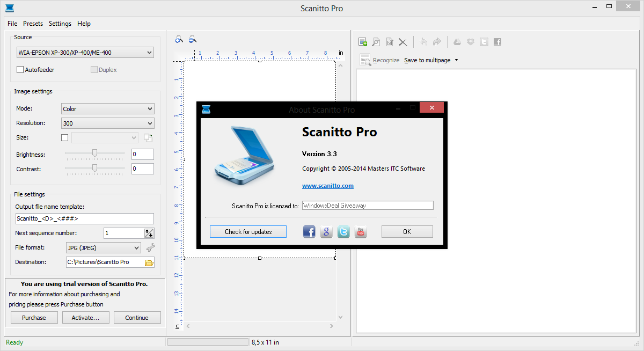Viewport: 644px width, 351px height.
Task: Click the 'Ready' status bar text
Action: 14,342
